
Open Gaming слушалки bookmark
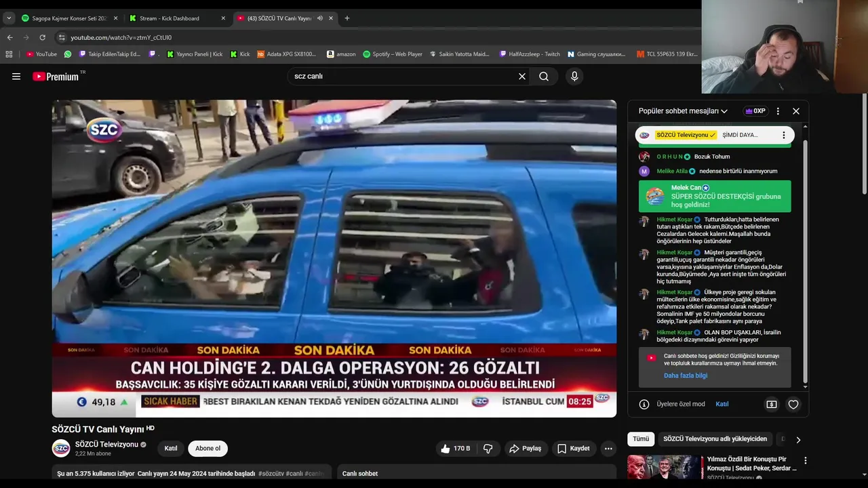(597, 54)
